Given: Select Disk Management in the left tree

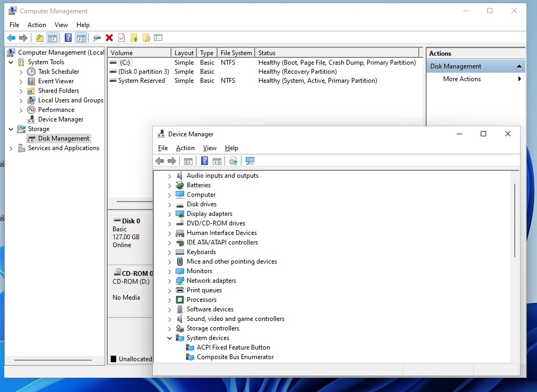Looking at the screenshot, I should [63, 138].
